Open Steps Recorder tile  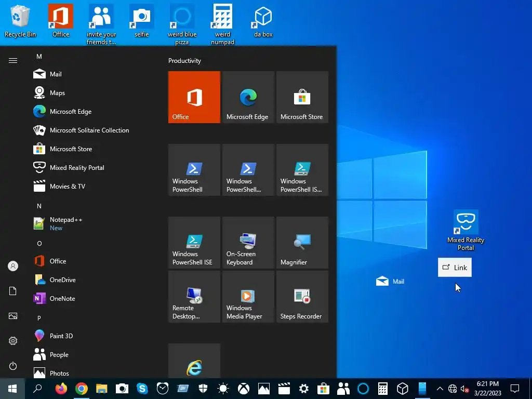tap(302, 297)
